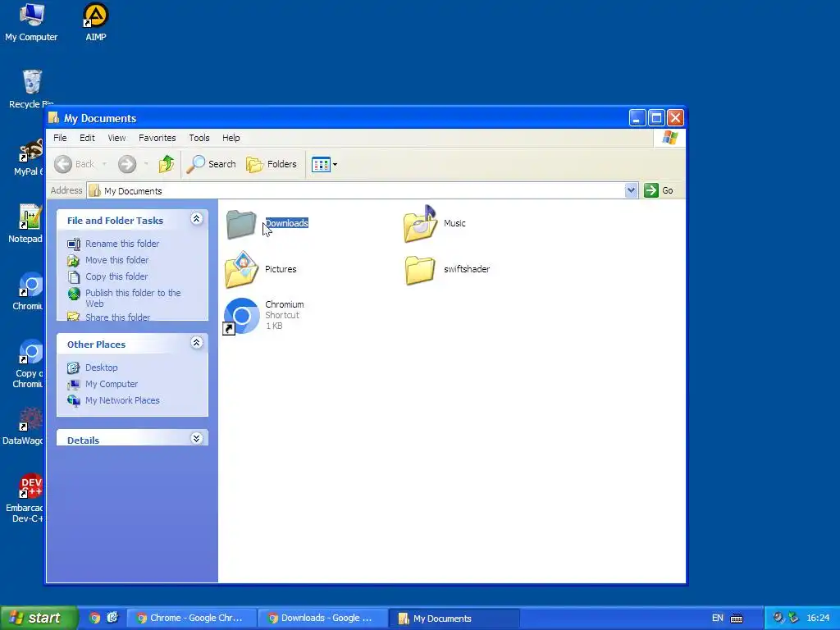Screen dimensions: 840x630
Task: Open the View menu
Action: coord(116,138)
